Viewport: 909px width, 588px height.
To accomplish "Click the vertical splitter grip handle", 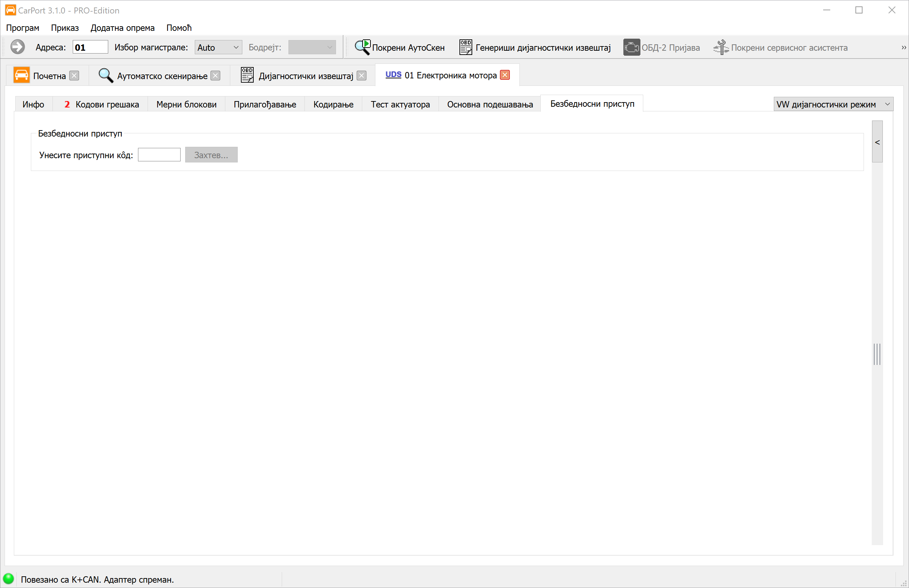I will [877, 354].
